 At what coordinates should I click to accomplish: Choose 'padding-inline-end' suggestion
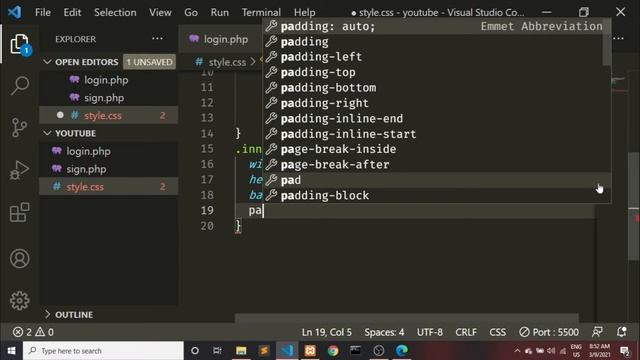pyautogui.click(x=436, y=118)
